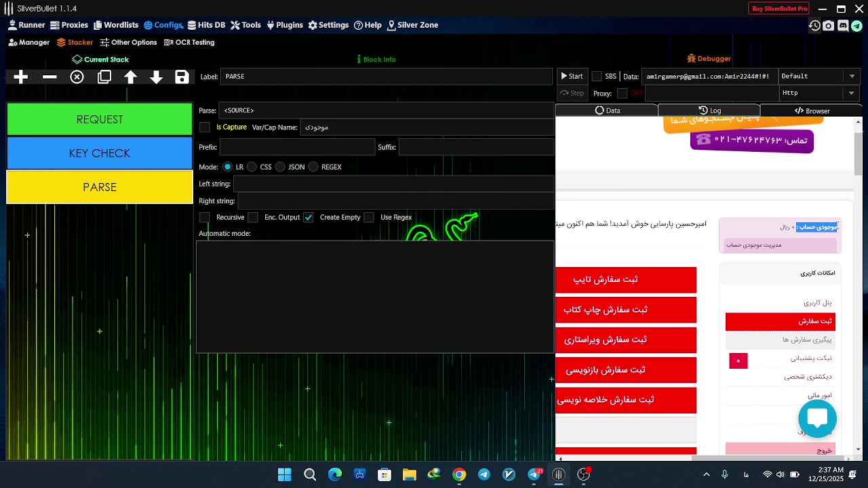Uncheck the Create Empty checkbox
Screen dimensions: 868x488
[x=309, y=218]
